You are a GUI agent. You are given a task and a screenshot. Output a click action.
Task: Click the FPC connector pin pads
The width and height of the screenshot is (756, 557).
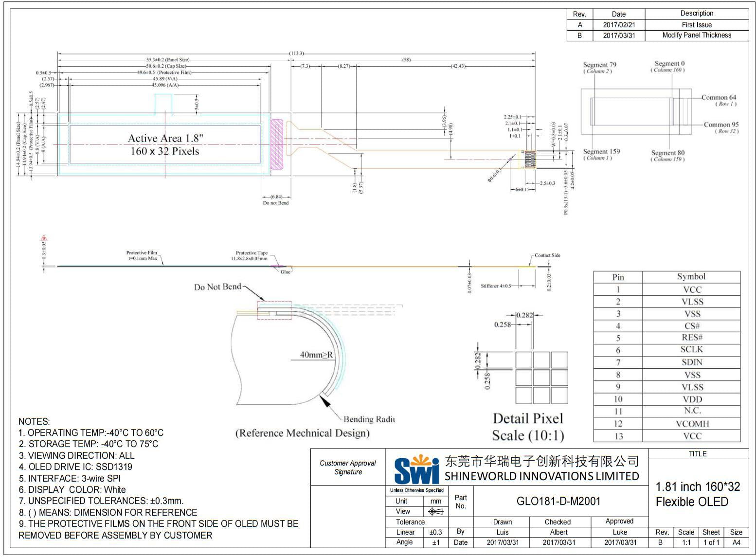pos(529,159)
